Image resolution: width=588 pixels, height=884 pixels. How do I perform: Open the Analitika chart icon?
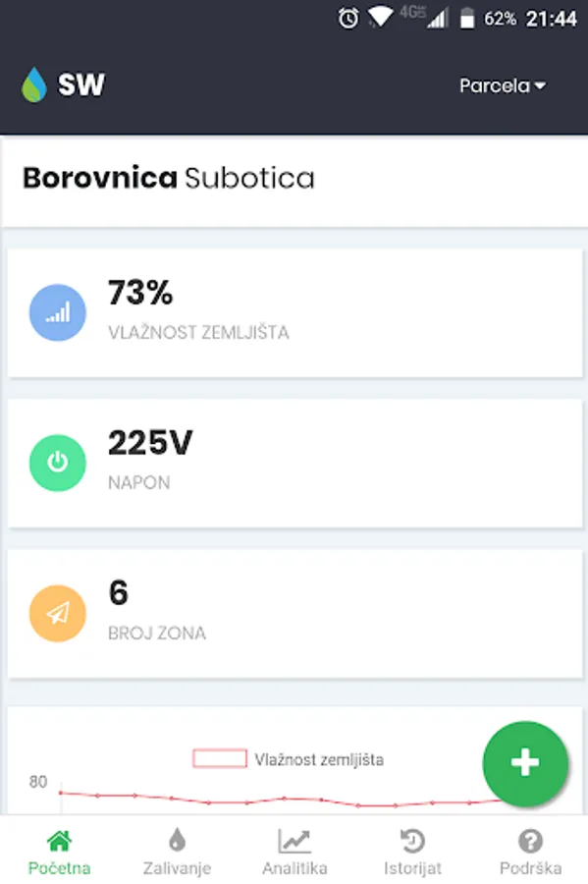294,843
